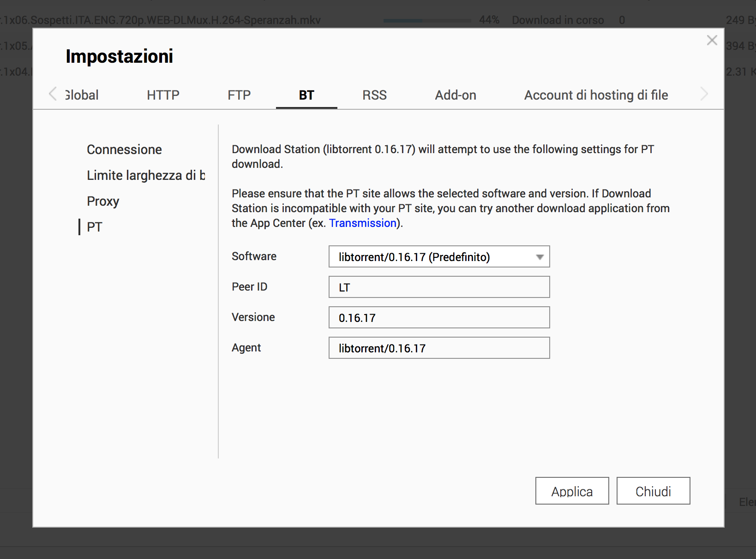Open the libtorrent/0.16.17 (Predefinito) combo box
The image size is (756, 559).
438,257
